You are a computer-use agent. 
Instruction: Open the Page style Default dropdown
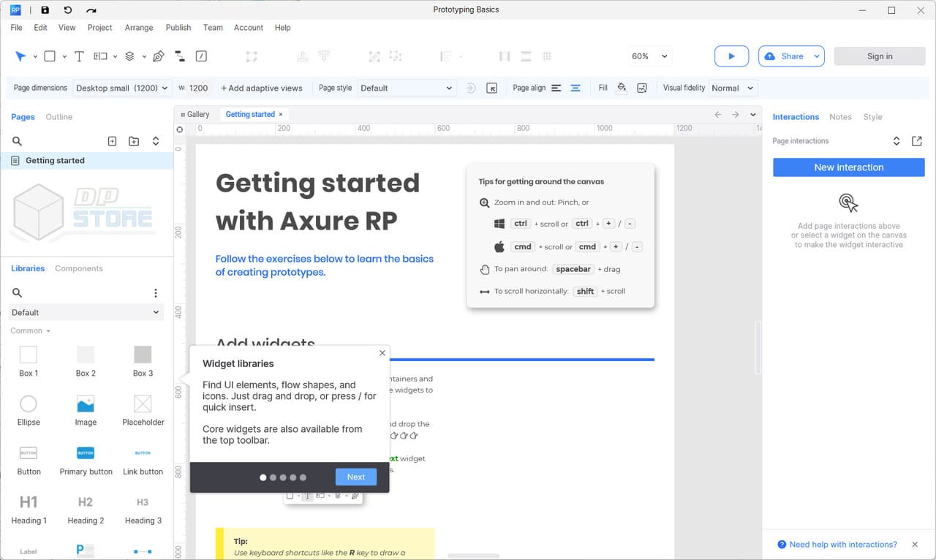[x=407, y=88]
